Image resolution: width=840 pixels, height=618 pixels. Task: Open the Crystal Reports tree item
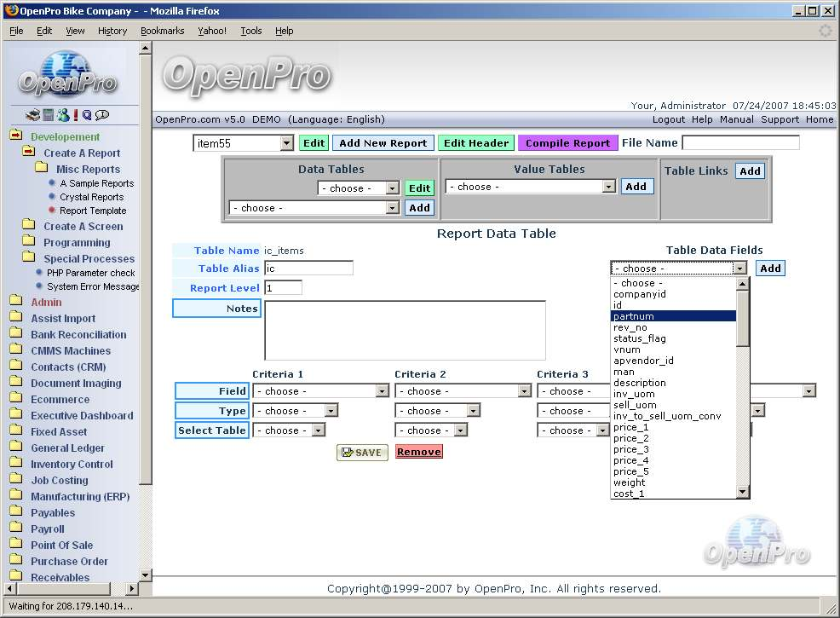coord(92,197)
